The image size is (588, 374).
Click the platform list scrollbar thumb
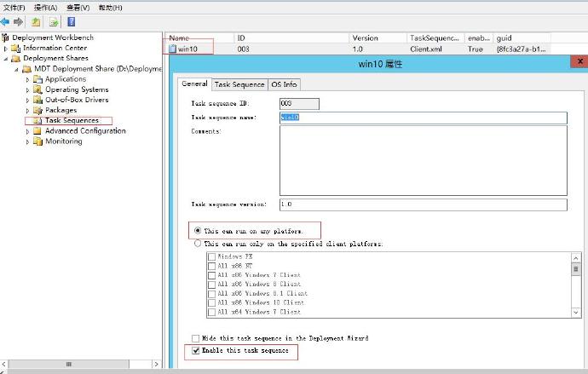tap(576, 269)
